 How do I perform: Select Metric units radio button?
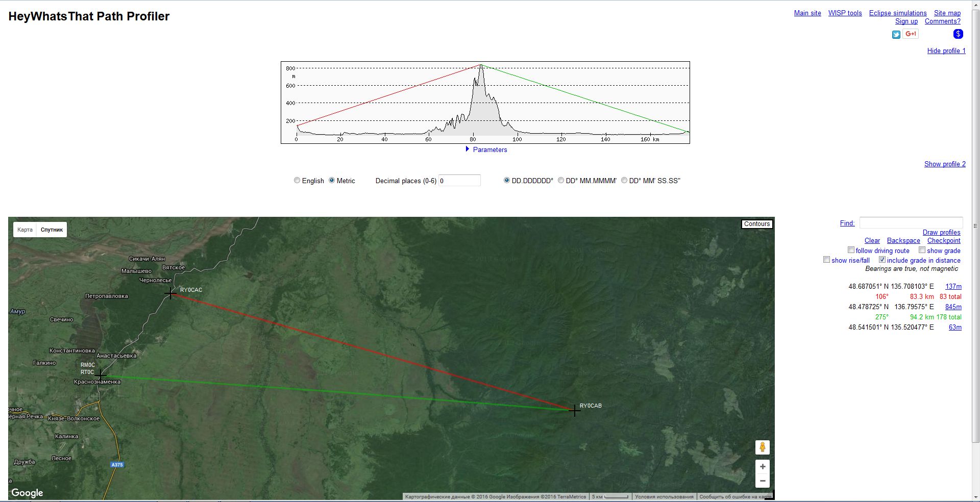coord(332,180)
